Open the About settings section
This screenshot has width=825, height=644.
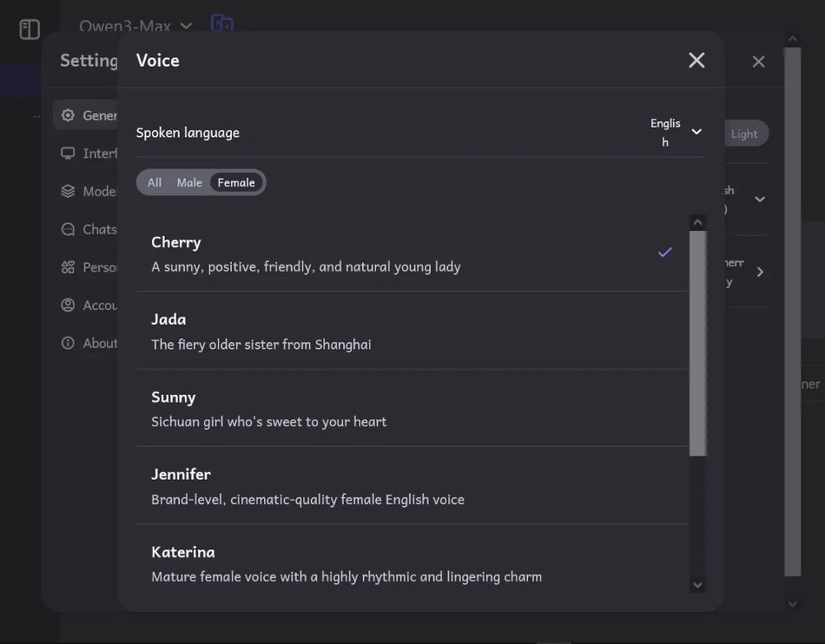pos(87,343)
